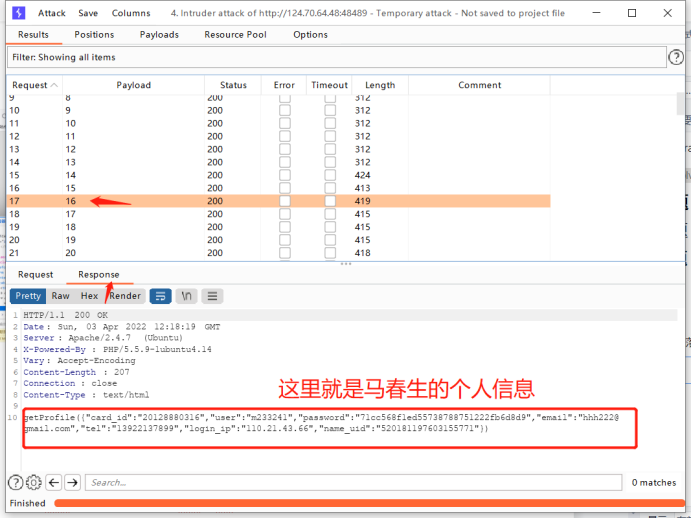The height and width of the screenshot is (518, 692).
Task: Open the Request message tab
Action: click(x=35, y=274)
